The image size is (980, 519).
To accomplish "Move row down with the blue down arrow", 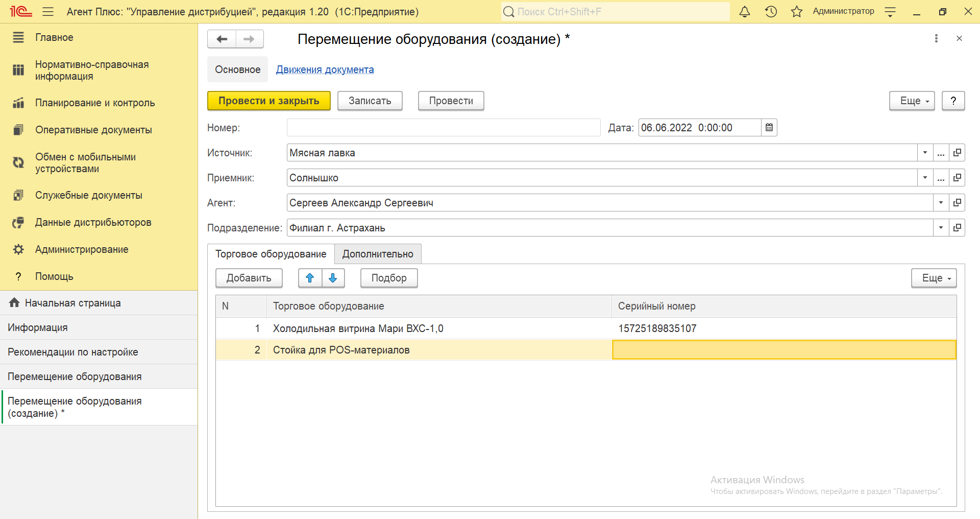I will pyautogui.click(x=333, y=278).
